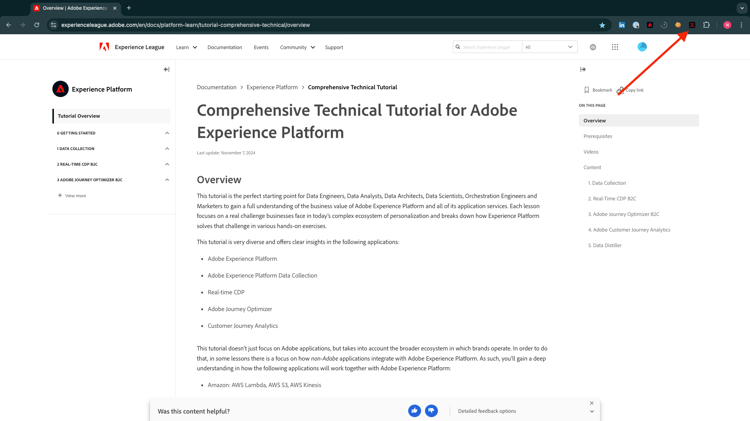Screen dimensions: 750x421
Task: Expand Detailed feedback options chevron
Action: click(592, 411)
